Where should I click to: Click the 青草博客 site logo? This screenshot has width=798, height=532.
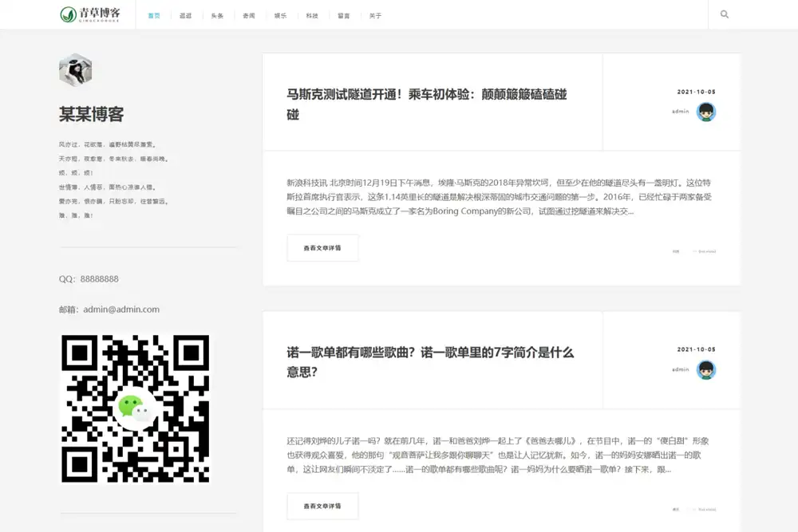click(x=90, y=14)
